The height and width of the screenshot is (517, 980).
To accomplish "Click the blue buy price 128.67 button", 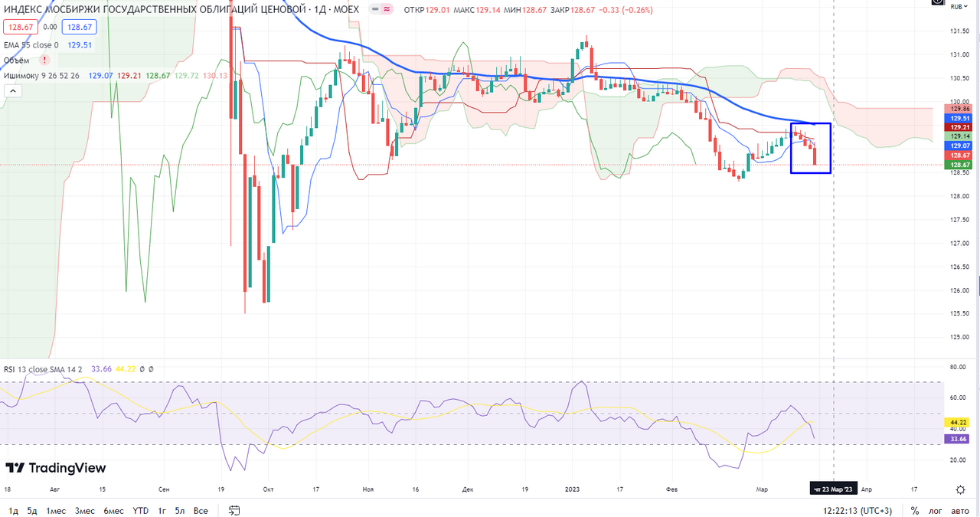I will [80, 27].
